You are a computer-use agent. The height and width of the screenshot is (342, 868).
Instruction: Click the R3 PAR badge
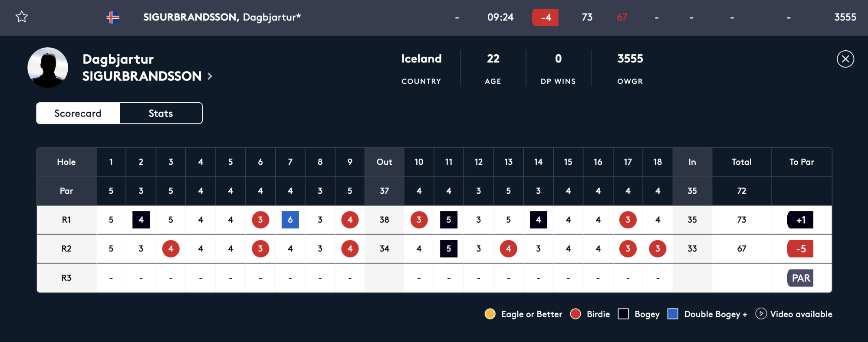click(x=800, y=278)
